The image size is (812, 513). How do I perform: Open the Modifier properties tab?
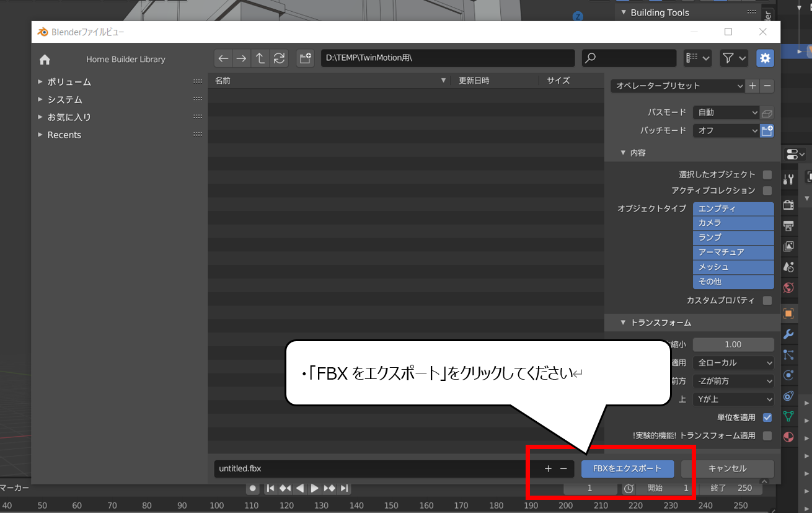tap(788, 334)
